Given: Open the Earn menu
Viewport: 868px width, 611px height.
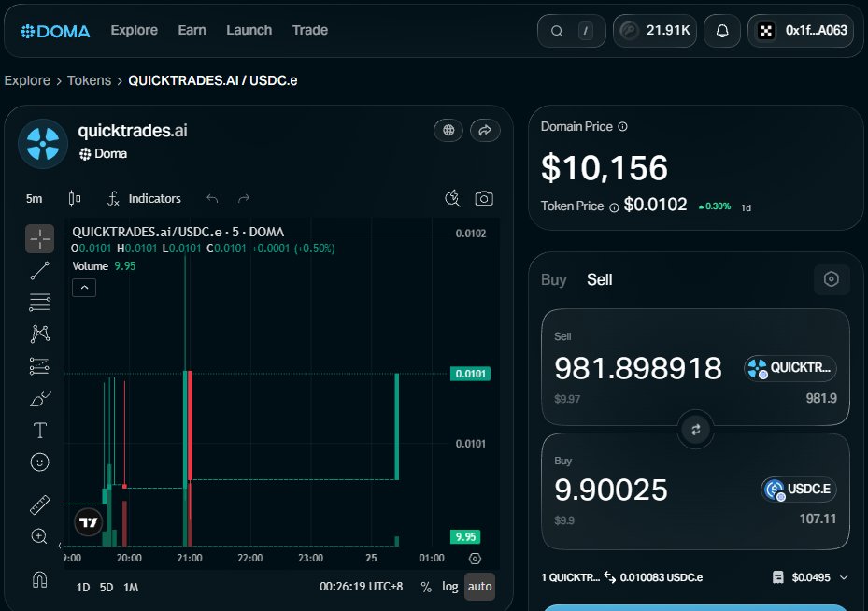Looking at the screenshot, I should (x=192, y=31).
